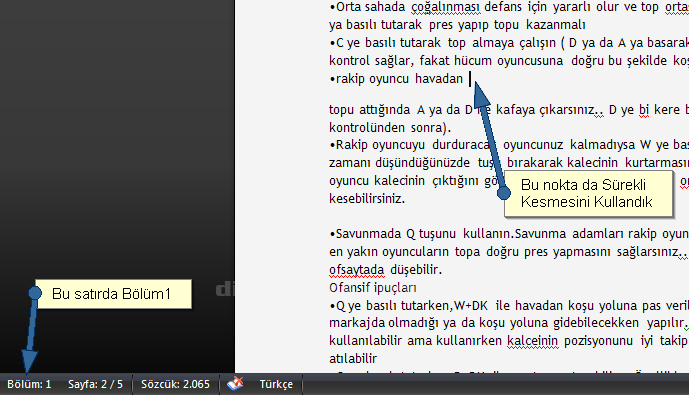This screenshot has width=689, height=395.
Task: Click the proofing errors book icon
Action: (235, 384)
